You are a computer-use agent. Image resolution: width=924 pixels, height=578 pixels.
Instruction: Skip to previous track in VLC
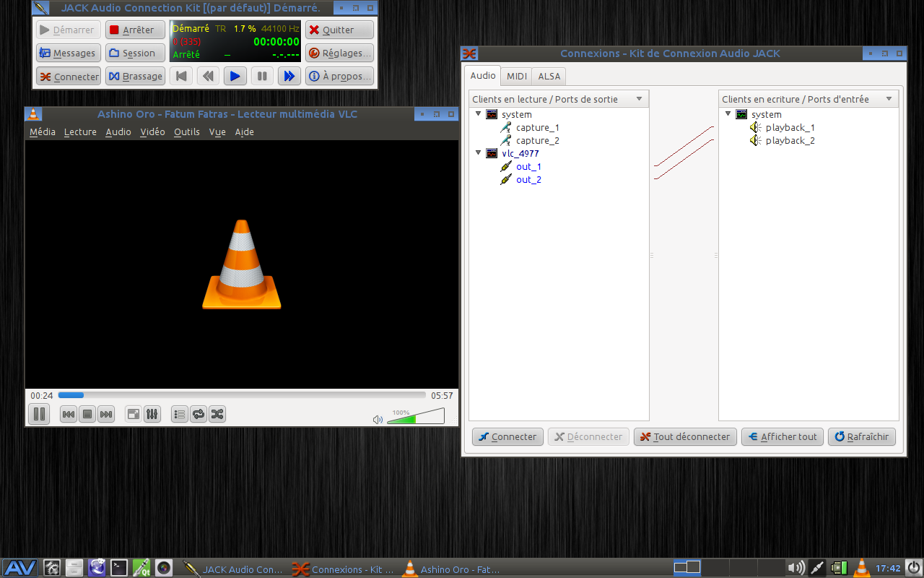tap(69, 414)
